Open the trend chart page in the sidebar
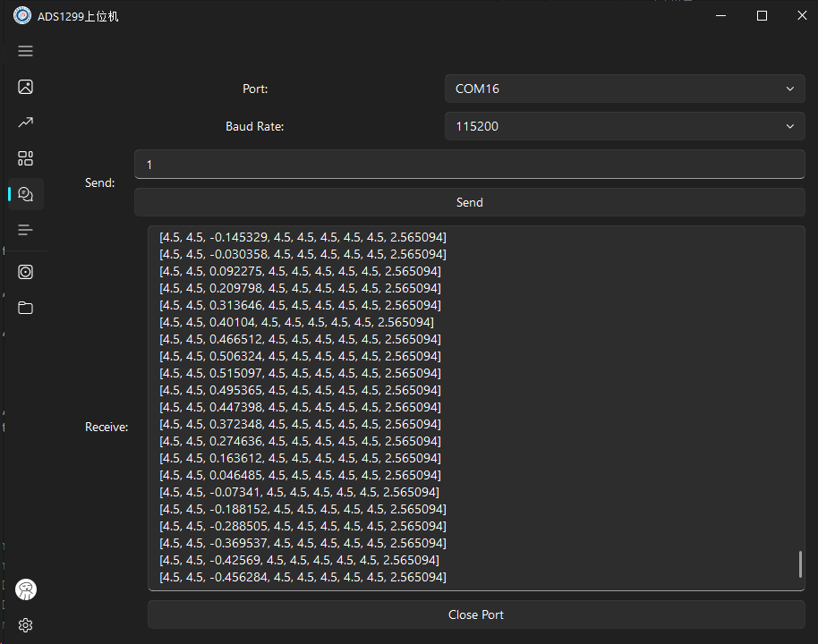The height and width of the screenshot is (644, 818). pyautogui.click(x=25, y=123)
